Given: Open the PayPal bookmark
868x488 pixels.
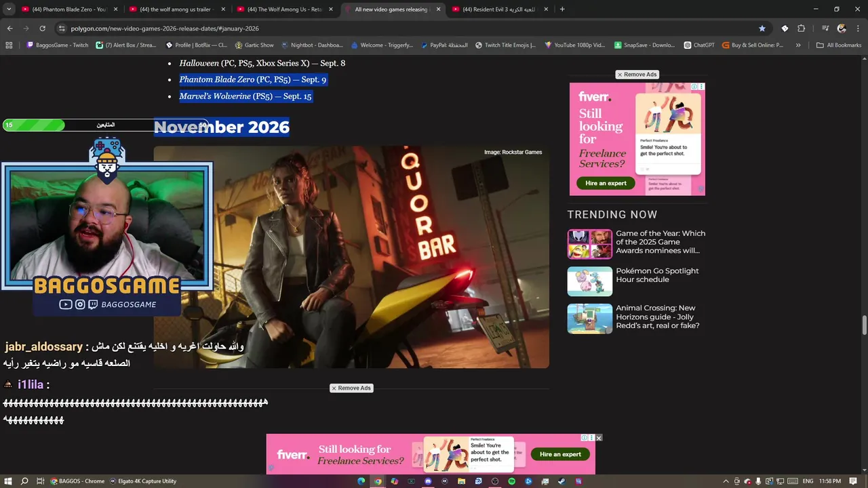Looking at the screenshot, I should click(444, 45).
